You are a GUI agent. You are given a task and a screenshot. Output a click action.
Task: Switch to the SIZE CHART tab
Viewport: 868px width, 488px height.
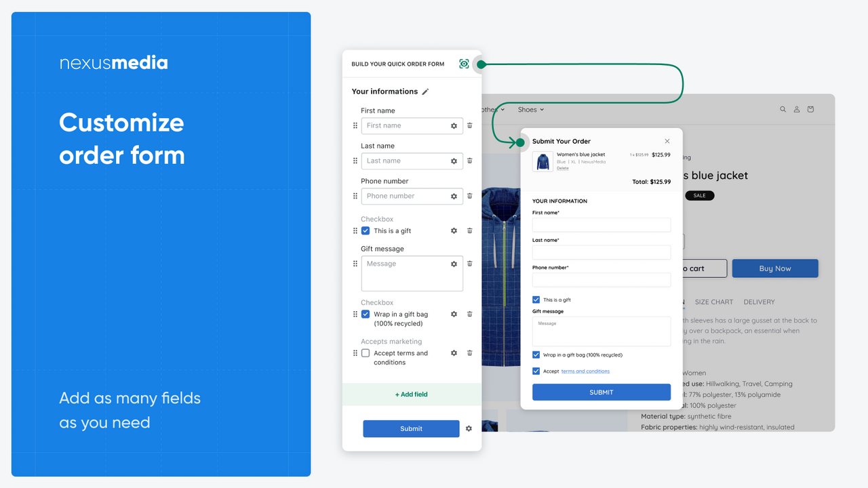pos(715,302)
